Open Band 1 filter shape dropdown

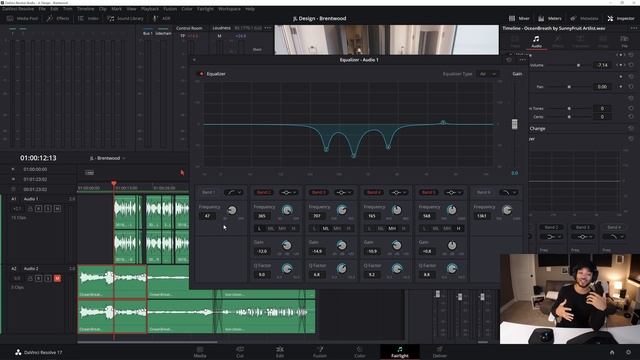pyautogui.click(x=234, y=192)
